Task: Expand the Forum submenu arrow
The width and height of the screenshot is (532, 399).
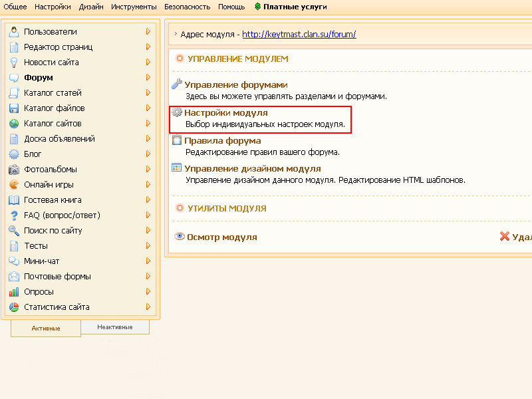Action: [x=148, y=78]
